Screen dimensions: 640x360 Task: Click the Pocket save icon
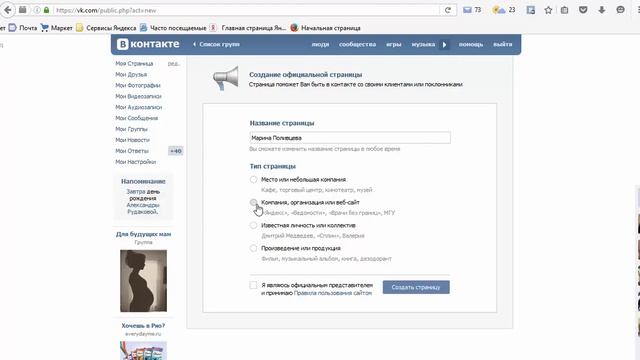(583, 10)
